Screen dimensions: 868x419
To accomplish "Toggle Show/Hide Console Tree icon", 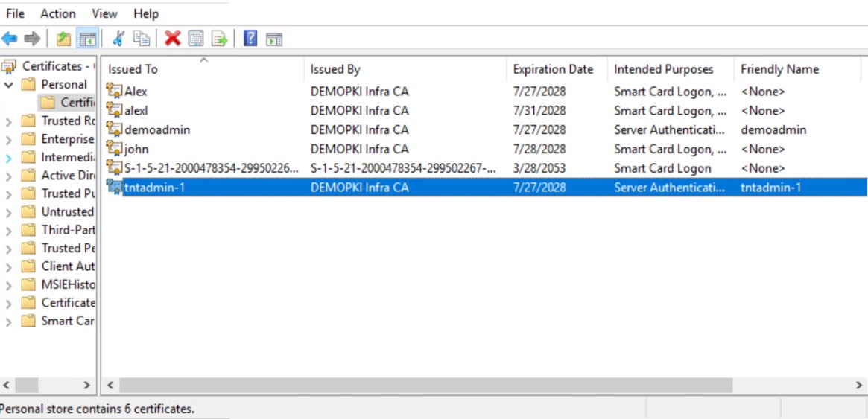I will [87, 39].
